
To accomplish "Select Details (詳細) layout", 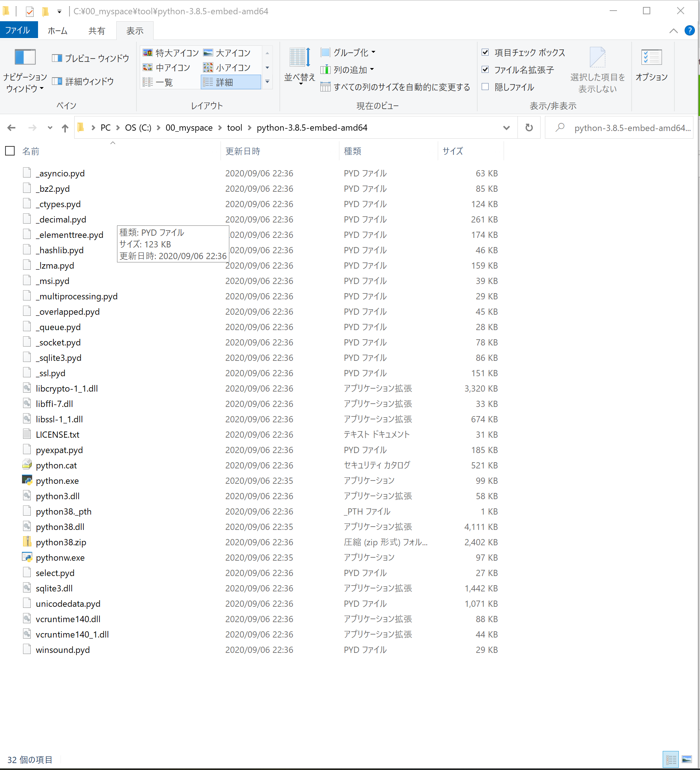I will coord(230,82).
